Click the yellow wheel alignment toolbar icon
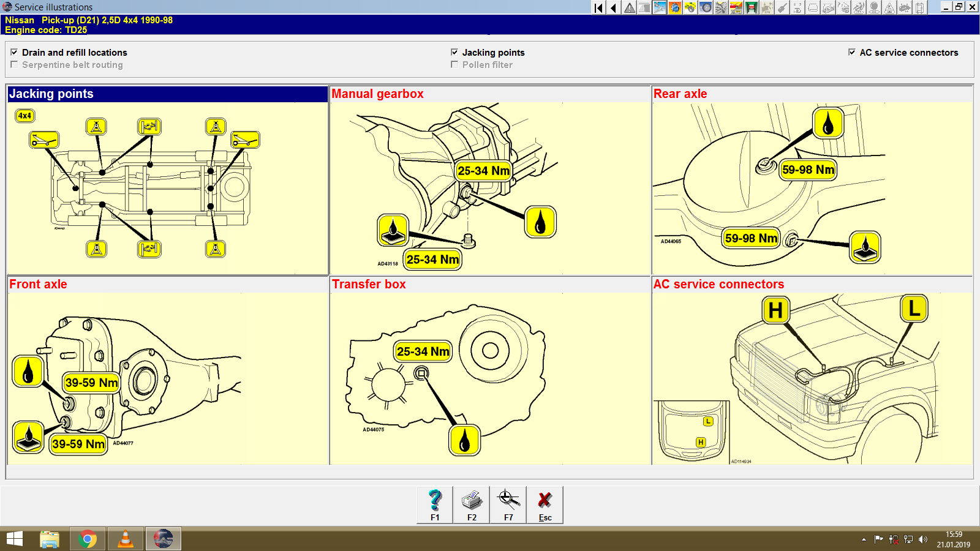This screenshot has height=551, width=980. [690, 8]
